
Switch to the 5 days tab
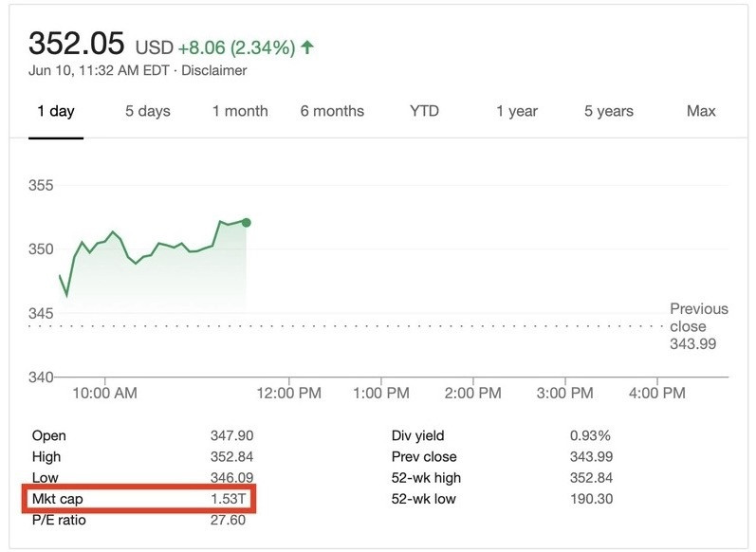point(148,111)
